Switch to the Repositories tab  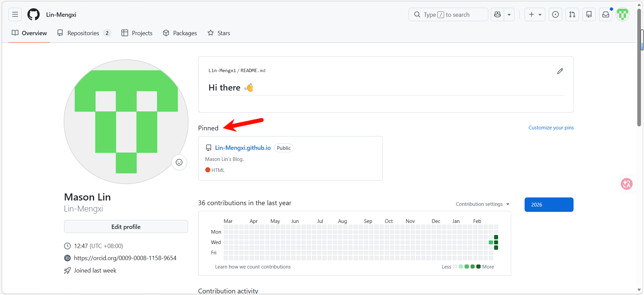pyautogui.click(x=84, y=33)
